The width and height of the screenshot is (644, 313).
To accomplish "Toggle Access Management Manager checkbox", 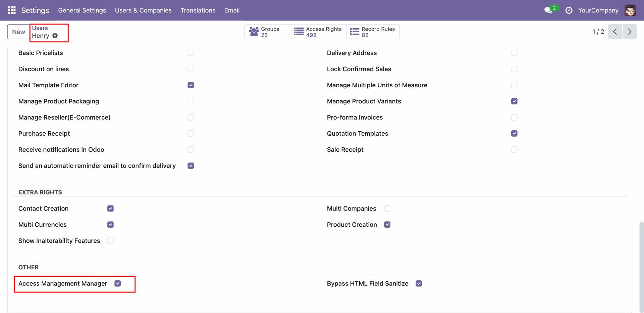I will pos(117,283).
